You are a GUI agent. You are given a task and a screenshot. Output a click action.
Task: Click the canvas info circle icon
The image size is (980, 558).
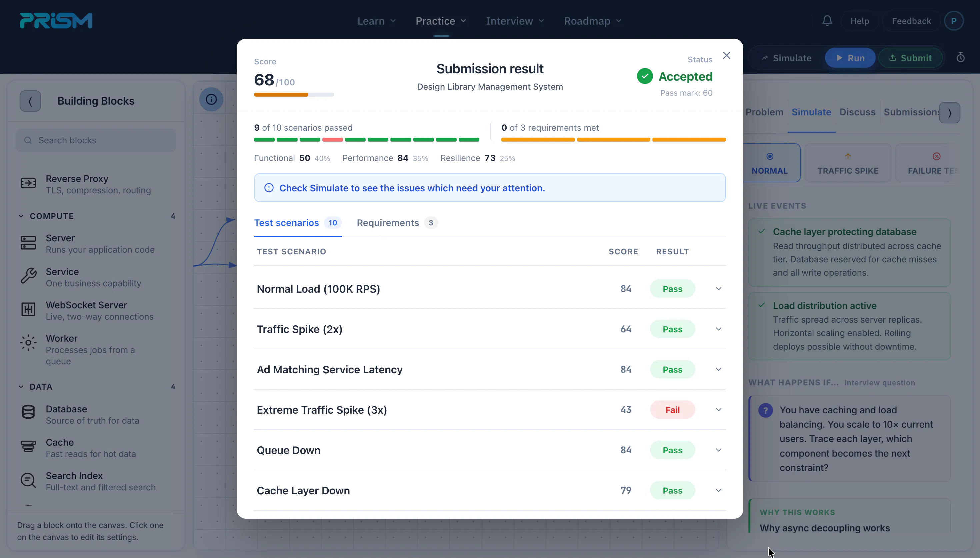point(211,99)
